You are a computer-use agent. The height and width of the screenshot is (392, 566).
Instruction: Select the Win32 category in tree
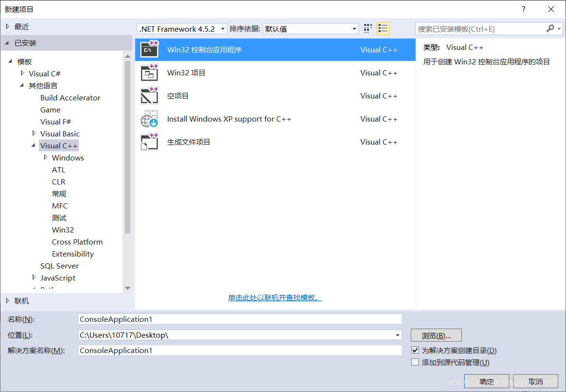(63, 230)
